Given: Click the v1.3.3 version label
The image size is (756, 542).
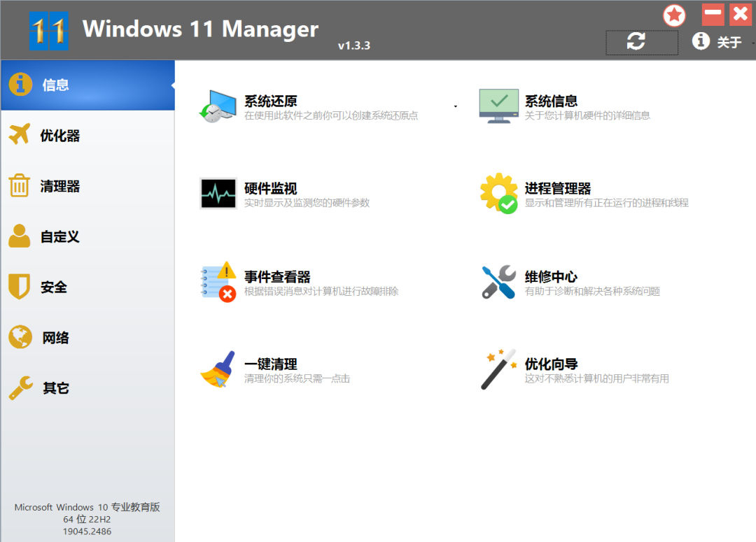Looking at the screenshot, I should coord(354,45).
